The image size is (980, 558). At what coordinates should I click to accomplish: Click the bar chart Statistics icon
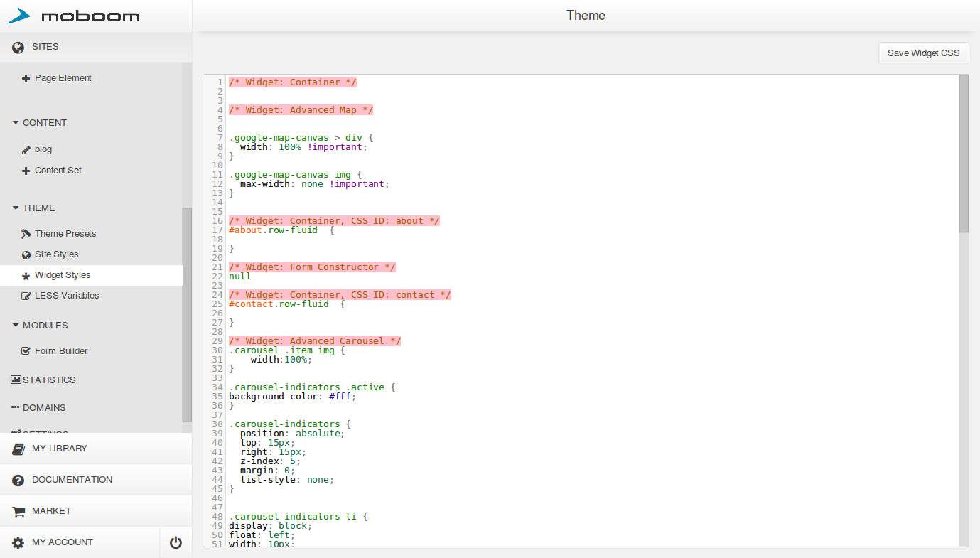(x=16, y=380)
